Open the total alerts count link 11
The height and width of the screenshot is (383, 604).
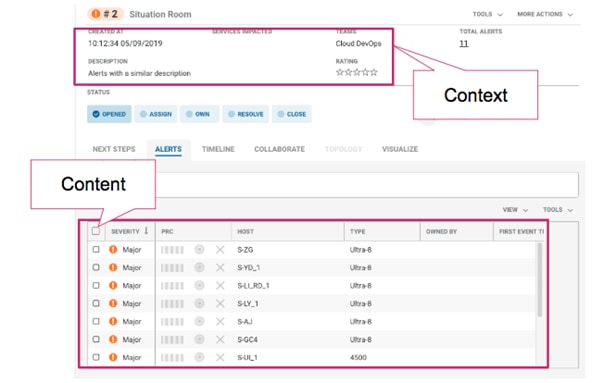tap(464, 44)
